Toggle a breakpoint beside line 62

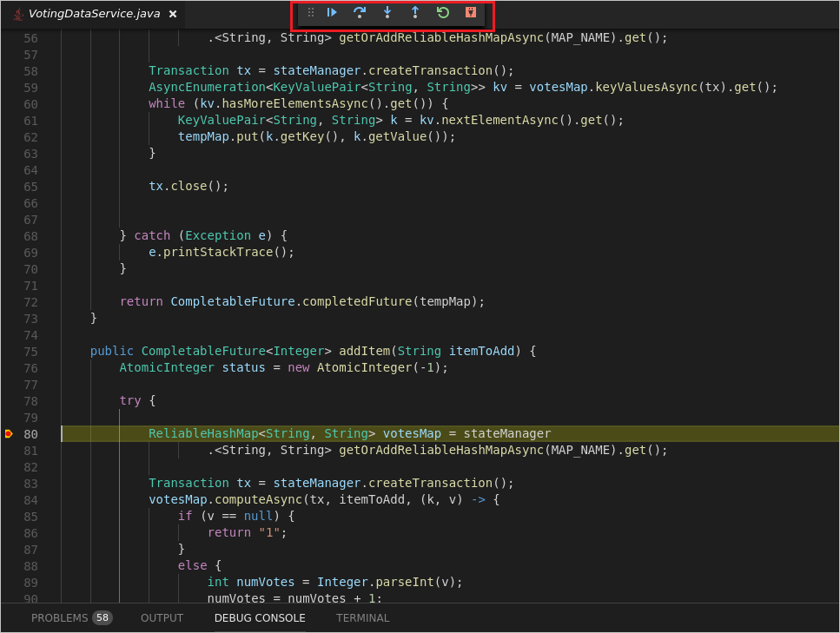tap(9, 136)
